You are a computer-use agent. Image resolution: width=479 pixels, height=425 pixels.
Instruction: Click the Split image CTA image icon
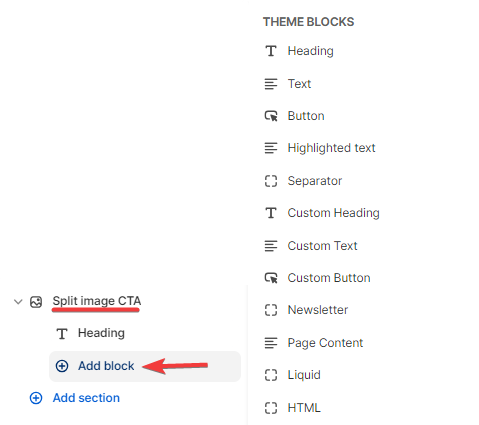click(36, 302)
